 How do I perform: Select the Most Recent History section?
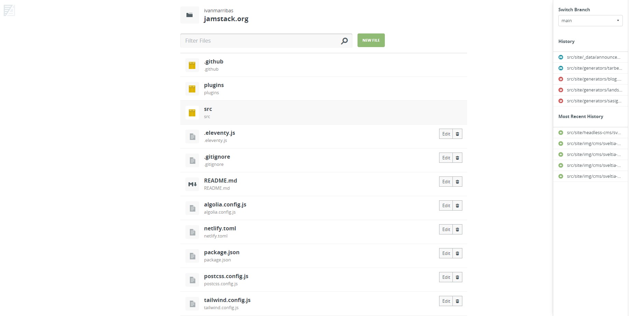(581, 116)
